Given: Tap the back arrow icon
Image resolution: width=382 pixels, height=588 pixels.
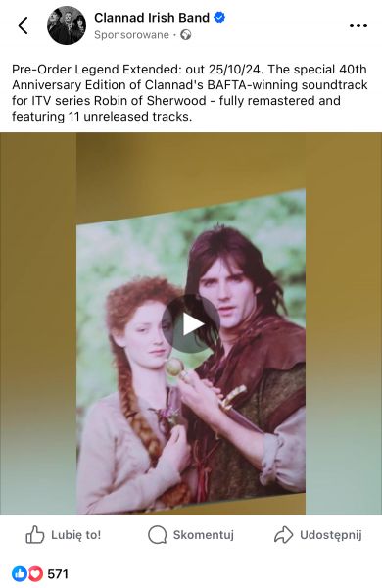Looking at the screenshot, I should tap(23, 25).
